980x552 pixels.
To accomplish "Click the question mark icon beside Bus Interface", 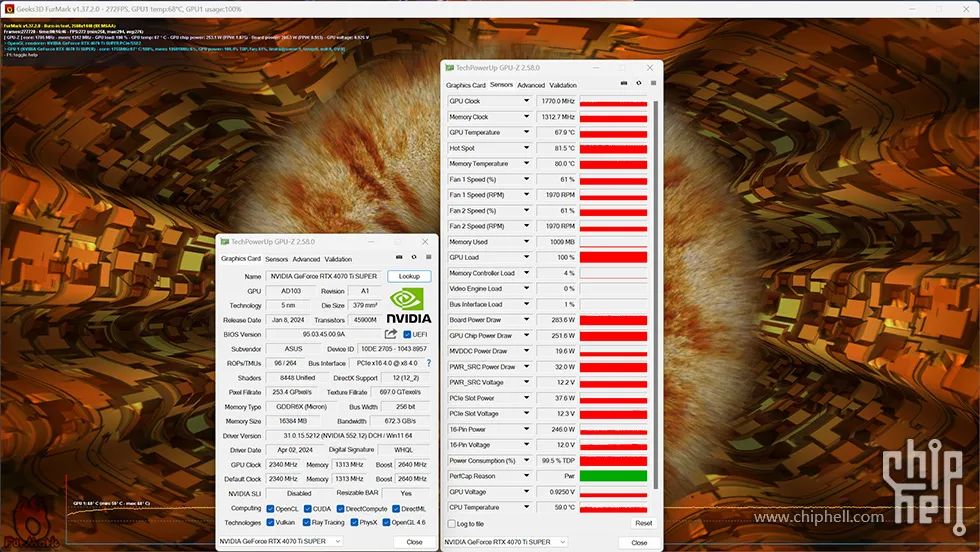I will click(429, 363).
